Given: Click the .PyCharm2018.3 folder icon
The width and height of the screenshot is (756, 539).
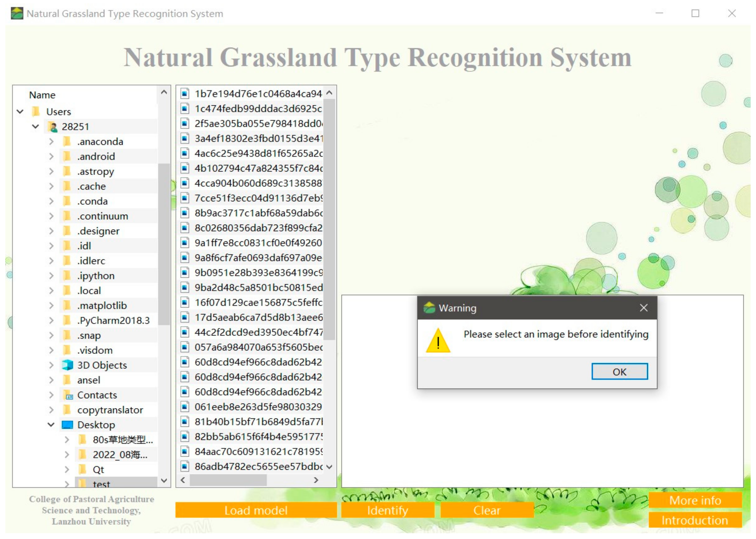Looking at the screenshot, I should [x=67, y=320].
